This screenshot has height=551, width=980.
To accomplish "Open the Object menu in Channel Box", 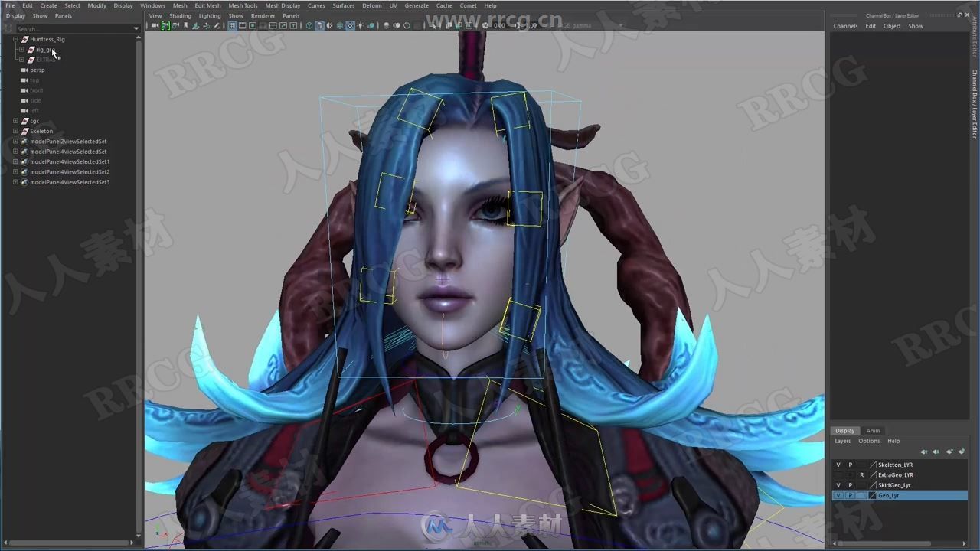I will point(892,26).
